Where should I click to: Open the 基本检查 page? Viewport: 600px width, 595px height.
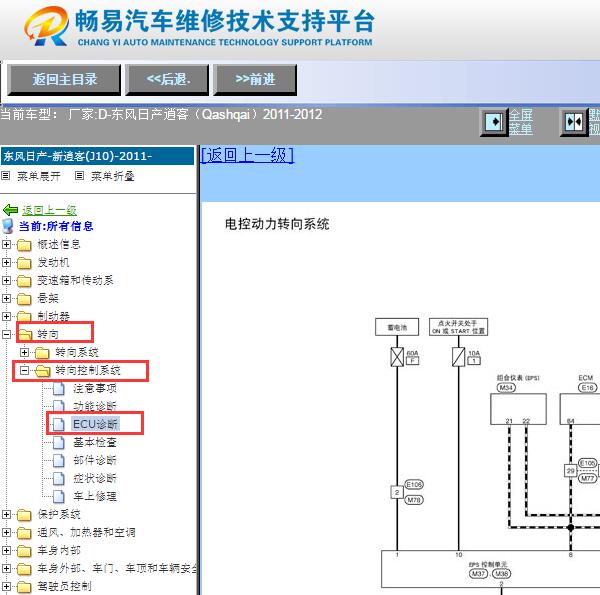point(95,442)
